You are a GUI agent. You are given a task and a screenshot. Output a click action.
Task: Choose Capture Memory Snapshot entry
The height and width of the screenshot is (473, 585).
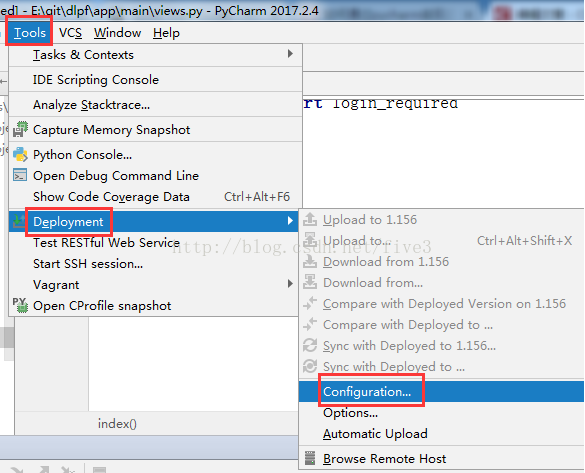point(155,130)
